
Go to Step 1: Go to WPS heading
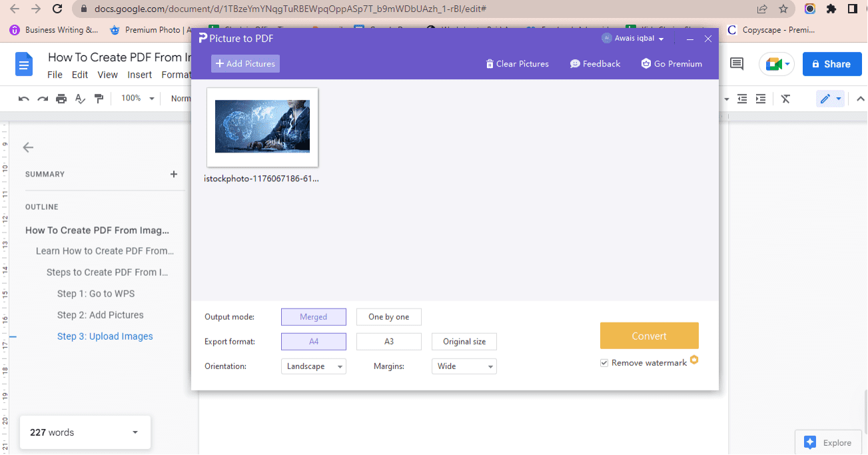pos(96,294)
